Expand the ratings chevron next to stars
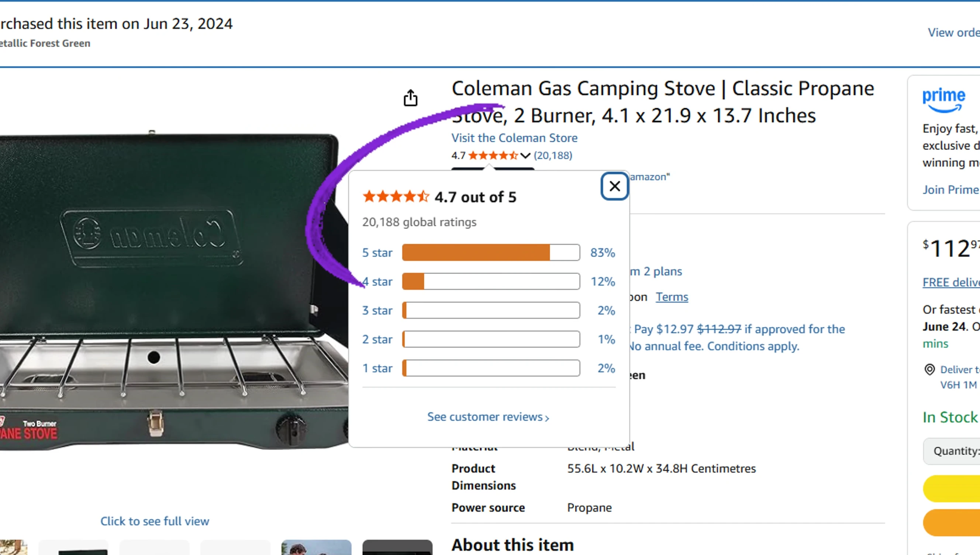This screenshot has height=555, width=980. coord(525,156)
